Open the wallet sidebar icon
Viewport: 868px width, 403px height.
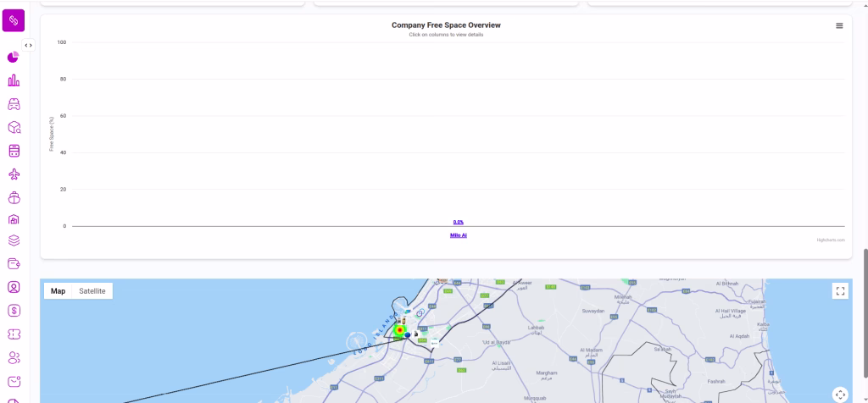[14, 263]
